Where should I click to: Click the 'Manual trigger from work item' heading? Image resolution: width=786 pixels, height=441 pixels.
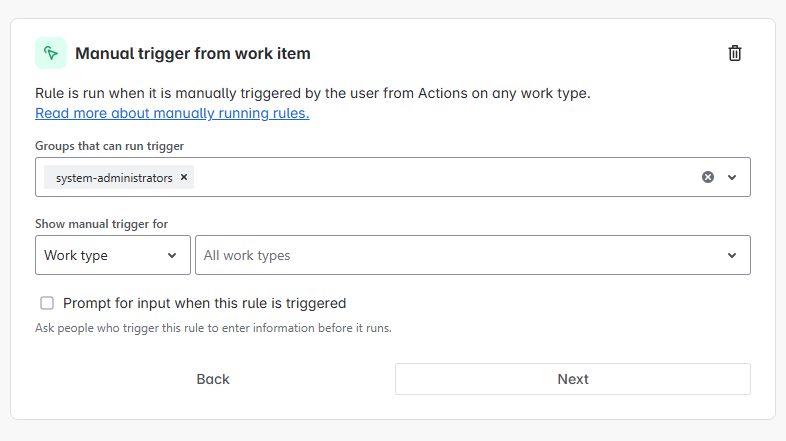point(193,53)
